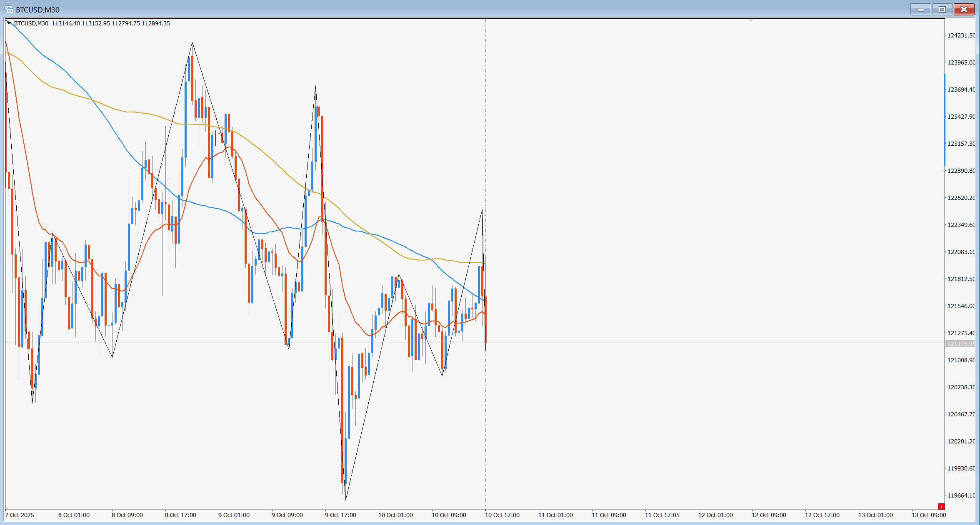Click the 121008.90 price scale label
This screenshot has height=525, width=980.
tap(961, 360)
